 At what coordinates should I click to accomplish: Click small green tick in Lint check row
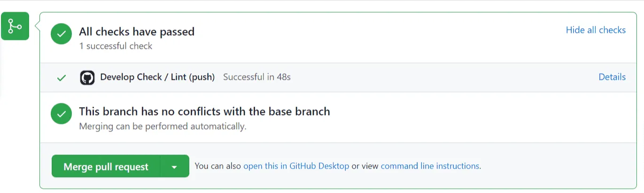tap(61, 78)
